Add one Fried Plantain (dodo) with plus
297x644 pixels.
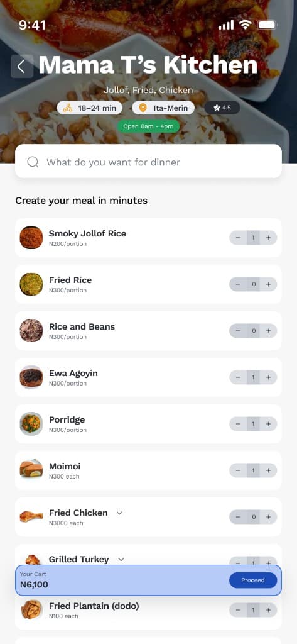pyautogui.click(x=268, y=610)
